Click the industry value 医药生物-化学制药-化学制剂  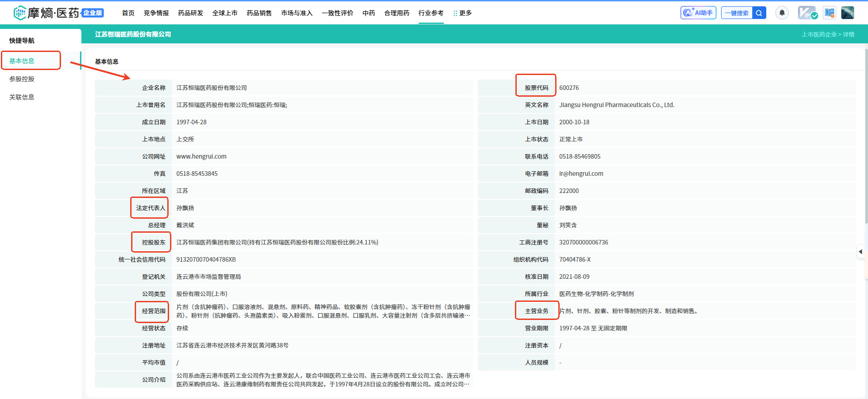596,294
